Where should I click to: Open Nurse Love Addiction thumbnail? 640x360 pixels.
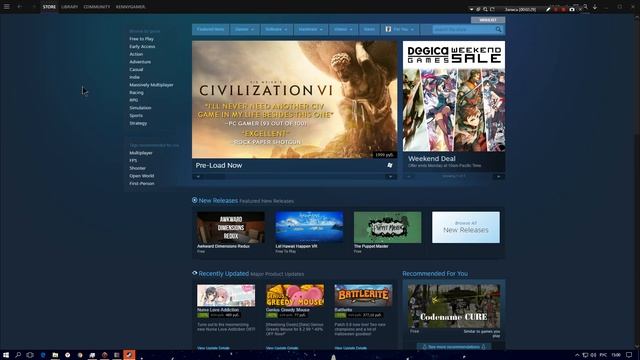pos(226,296)
